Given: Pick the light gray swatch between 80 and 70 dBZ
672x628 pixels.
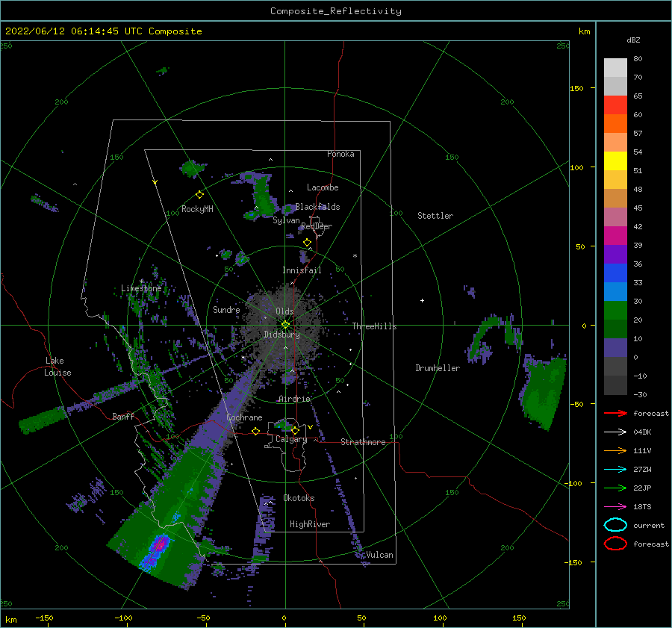Looking at the screenshot, I should (615, 68).
